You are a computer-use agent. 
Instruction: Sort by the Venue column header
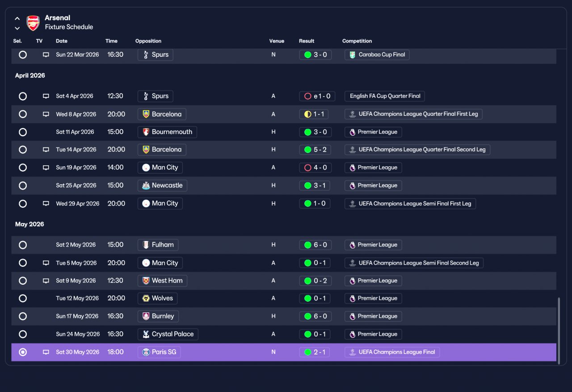pyautogui.click(x=277, y=41)
